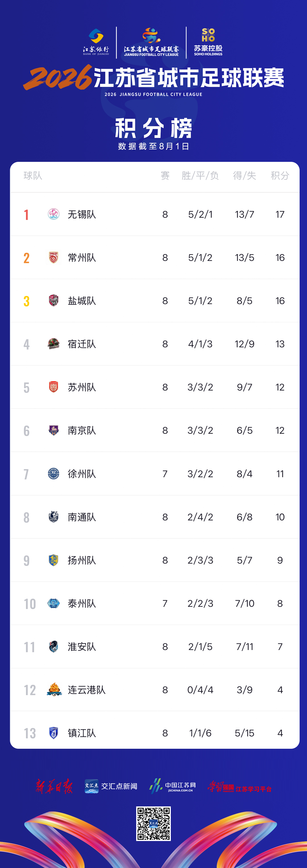Click the 连云港队 flame crest
Screen dimensions: 307x868
tap(54, 689)
